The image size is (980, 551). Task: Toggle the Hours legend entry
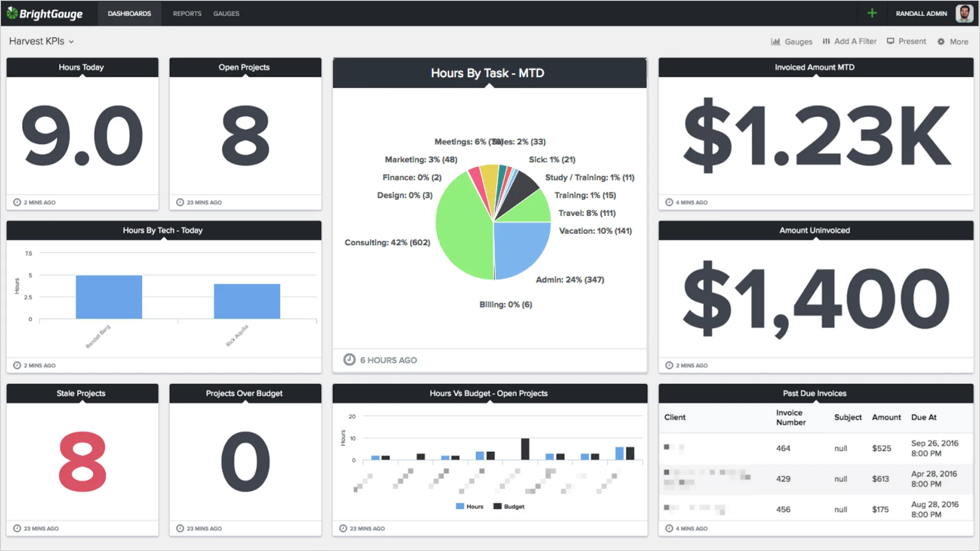pos(469,506)
